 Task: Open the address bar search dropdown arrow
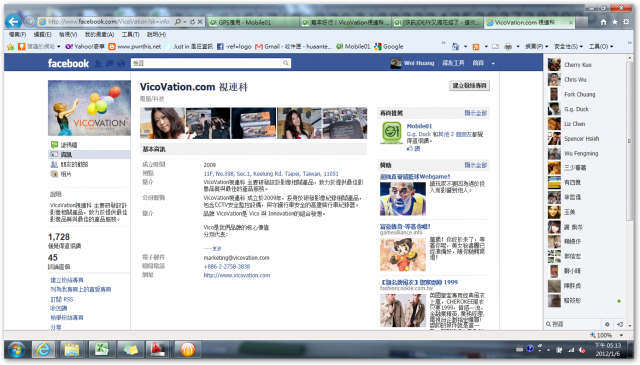[x=185, y=22]
